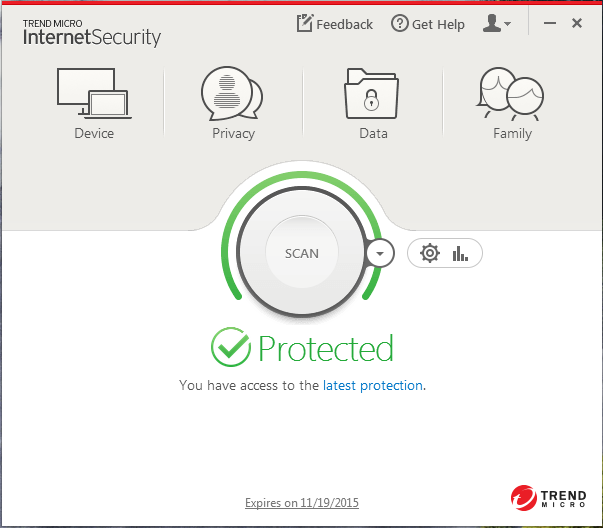Image resolution: width=603 pixels, height=528 pixels.
Task: Click the "Expires on 11/19/2015" link
Action: pos(302,503)
